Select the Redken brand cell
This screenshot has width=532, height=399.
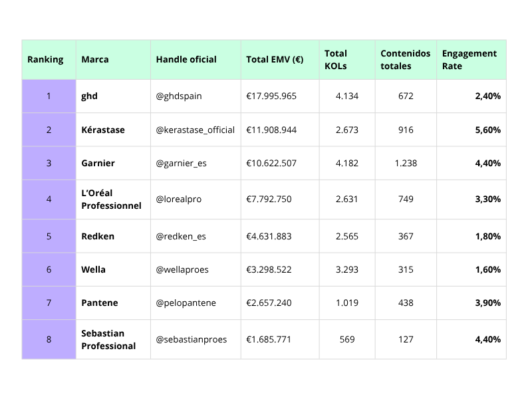click(98, 237)
